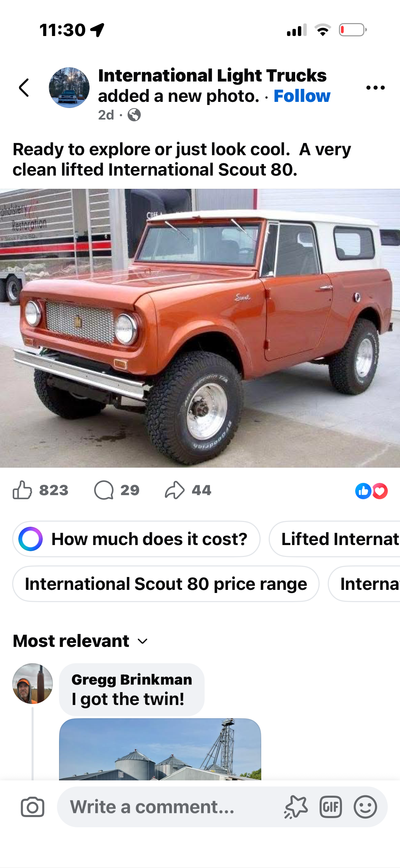Like the post with thumbs-up icon

click(22, 490)
